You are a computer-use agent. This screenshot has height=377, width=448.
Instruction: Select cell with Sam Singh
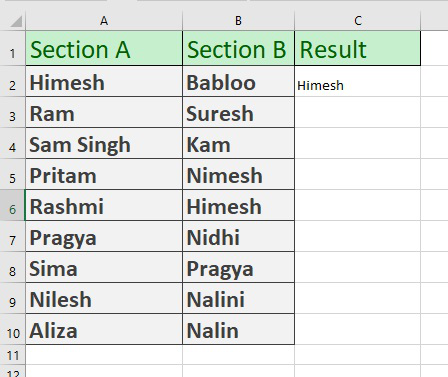(x=104, y=143)
